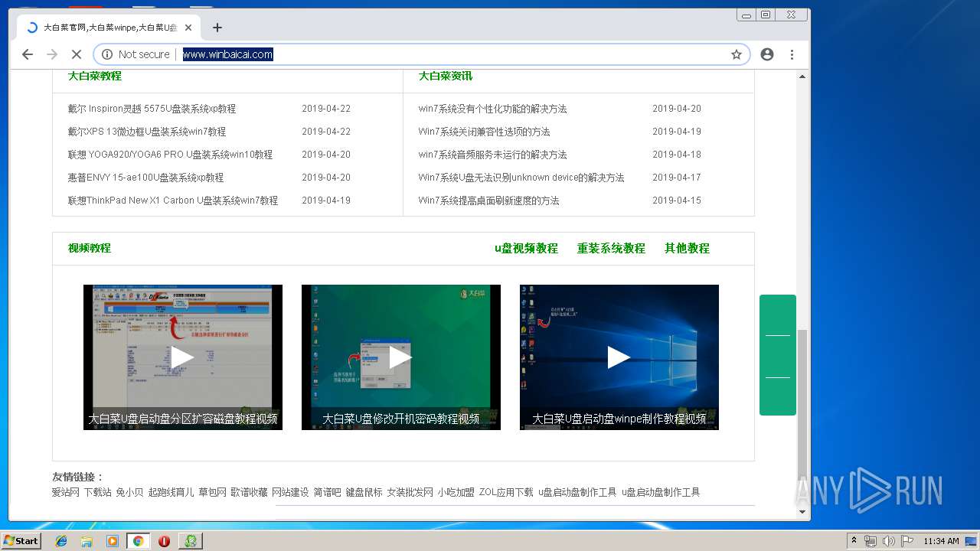The image size is (980, 551).
Task: Open Win7系统关闭兼容性选项的方法
Action: click(x=484, y=132)
